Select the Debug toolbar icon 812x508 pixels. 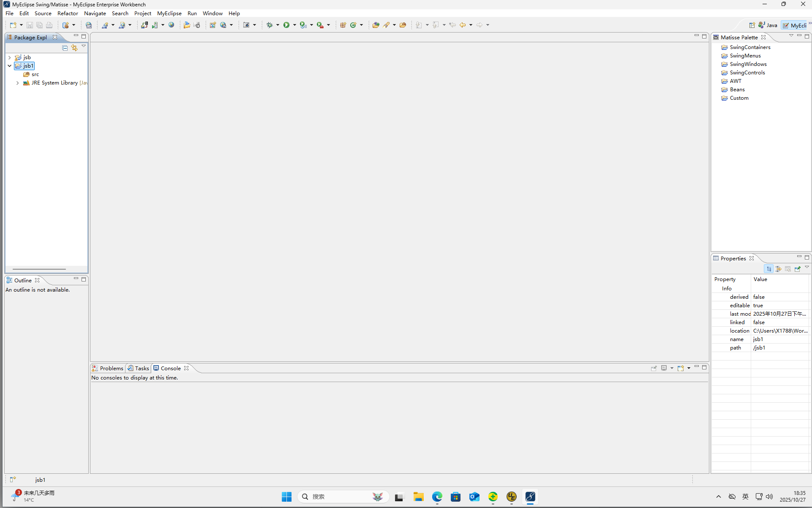[270, 25]
